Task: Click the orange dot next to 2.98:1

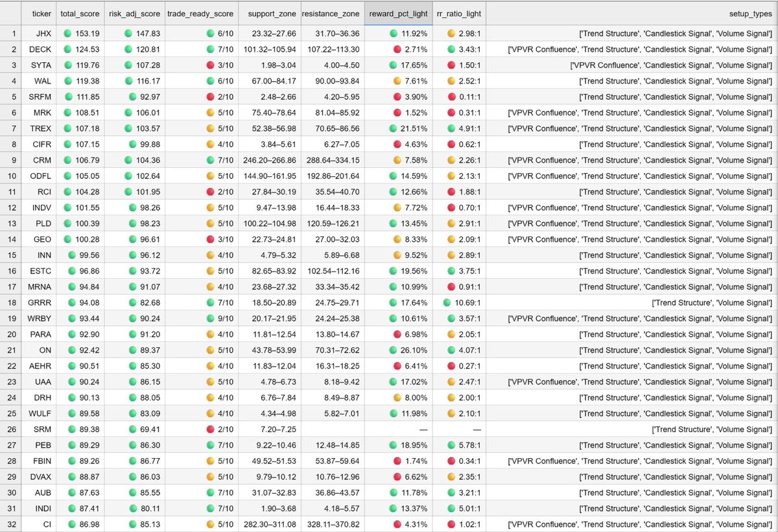Action: 451,34
